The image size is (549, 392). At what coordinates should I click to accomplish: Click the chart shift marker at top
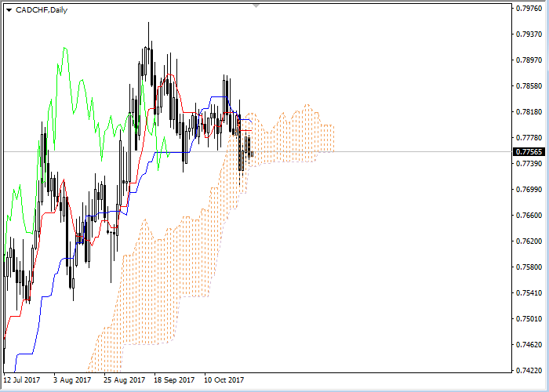(256, 6)
